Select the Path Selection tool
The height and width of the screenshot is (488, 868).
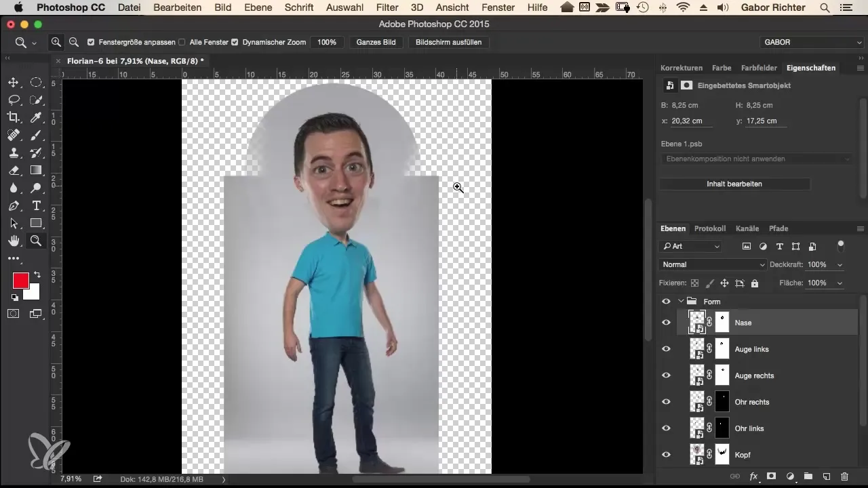[x=14, y=223]
